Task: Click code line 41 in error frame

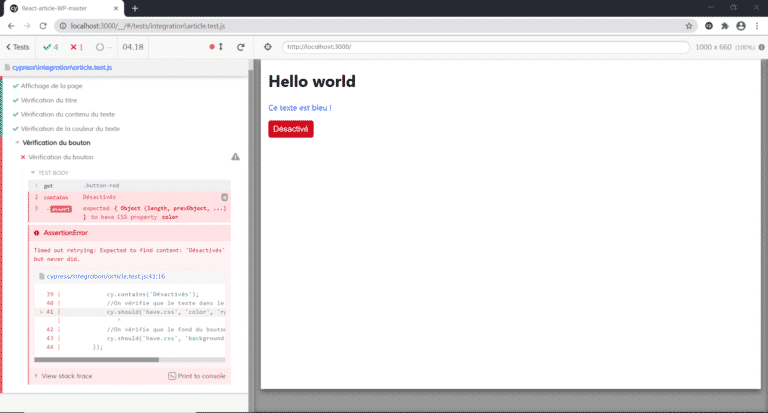Action: coord(130,312)
